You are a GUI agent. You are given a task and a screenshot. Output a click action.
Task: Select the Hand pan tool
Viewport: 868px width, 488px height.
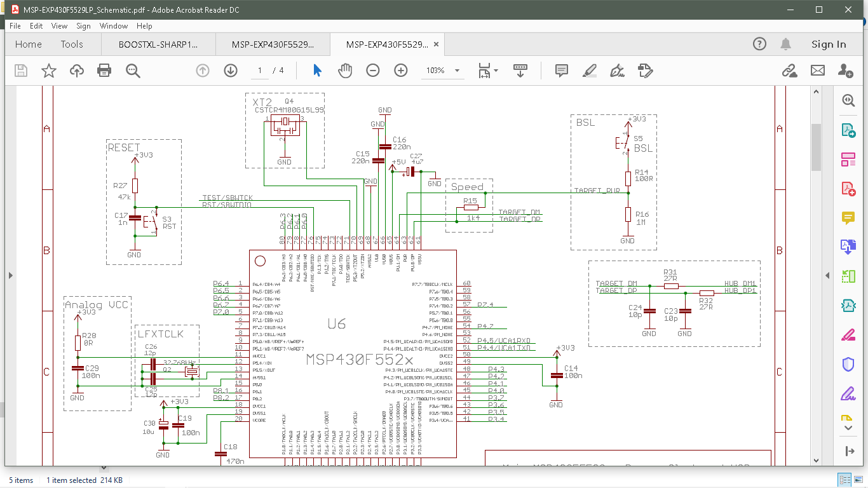[345, 71]
